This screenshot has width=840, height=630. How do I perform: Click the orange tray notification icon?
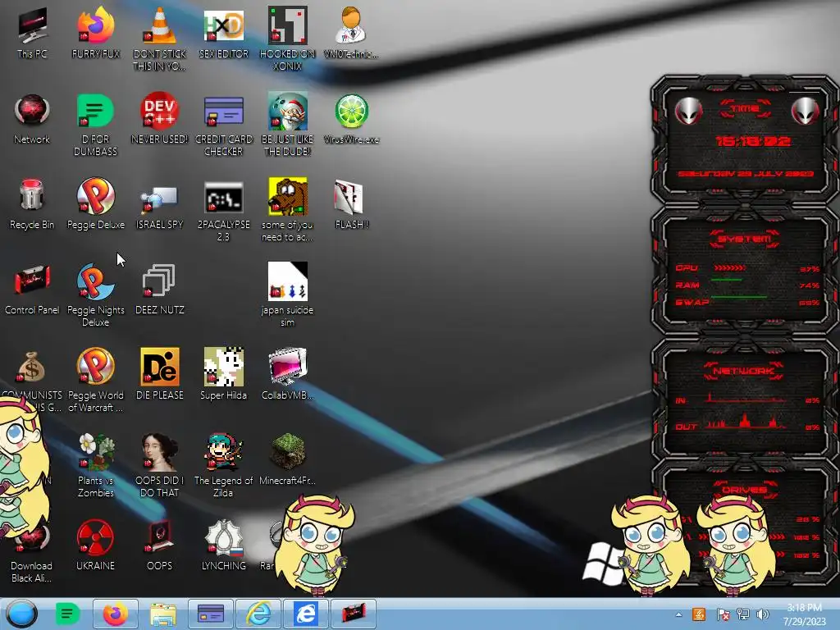699,614
